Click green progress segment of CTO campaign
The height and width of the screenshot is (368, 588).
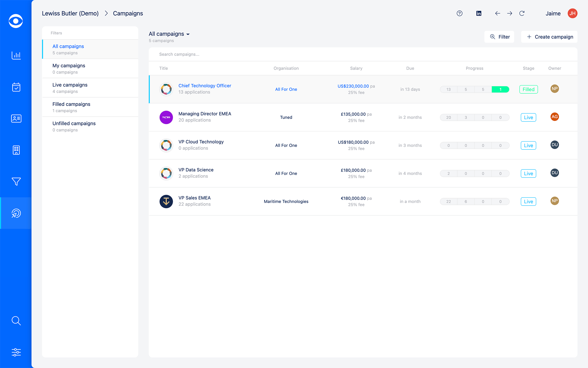coord(500,89)
